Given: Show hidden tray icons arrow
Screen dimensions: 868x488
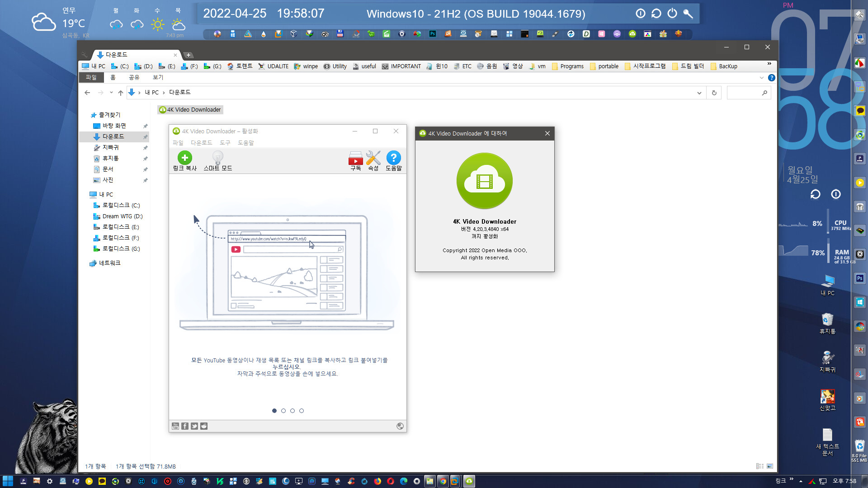Looking at the screenshot, I should pos(801,481).
